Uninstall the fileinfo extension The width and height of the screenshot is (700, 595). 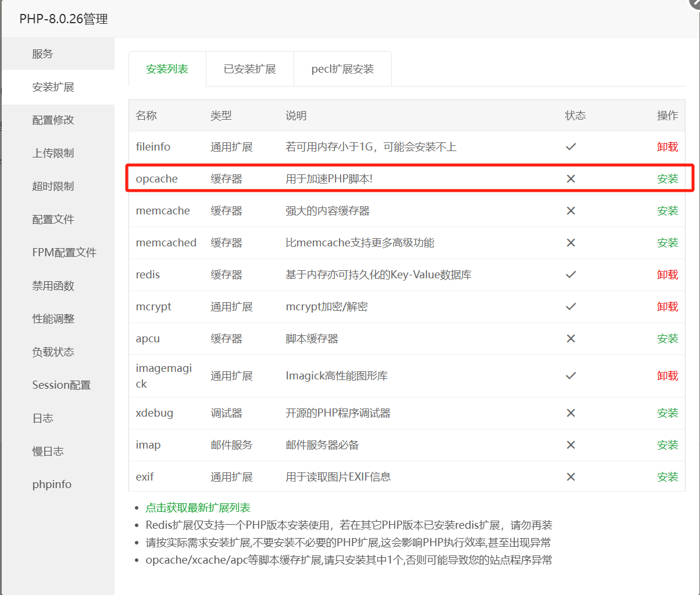coord(667,147)
